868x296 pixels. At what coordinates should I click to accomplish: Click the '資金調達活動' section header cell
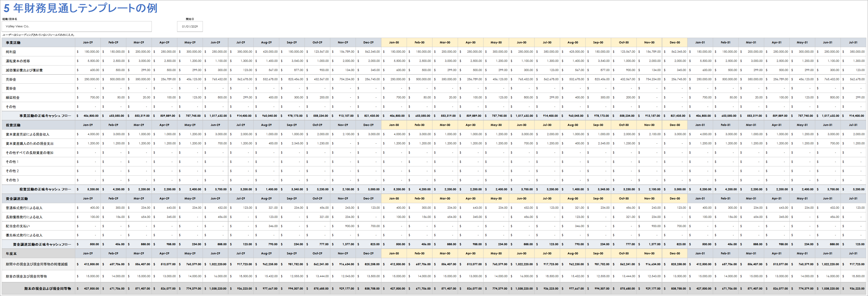tap(38, 199)
